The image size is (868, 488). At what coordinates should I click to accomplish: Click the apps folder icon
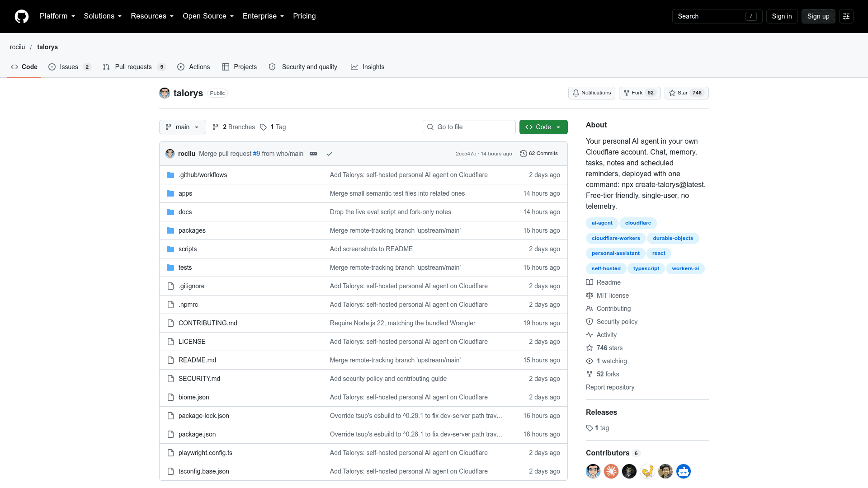pyautogui.click(x=170, y=193)
